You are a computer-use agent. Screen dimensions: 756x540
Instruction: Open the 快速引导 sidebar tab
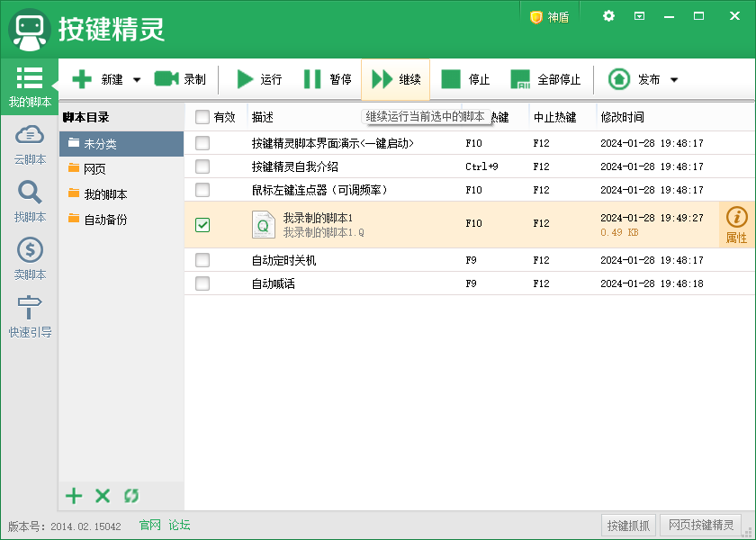coord(30,317)
